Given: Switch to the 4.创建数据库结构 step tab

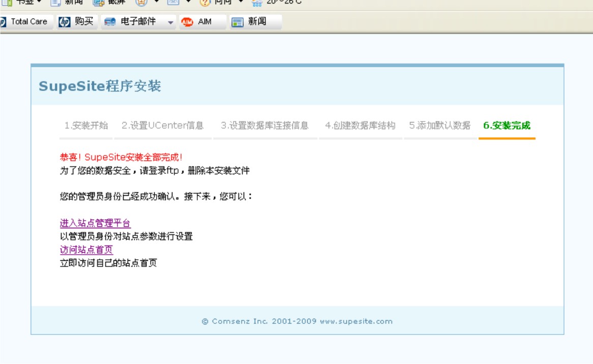Looking at the screenshot, I should (x=361, y=126).
